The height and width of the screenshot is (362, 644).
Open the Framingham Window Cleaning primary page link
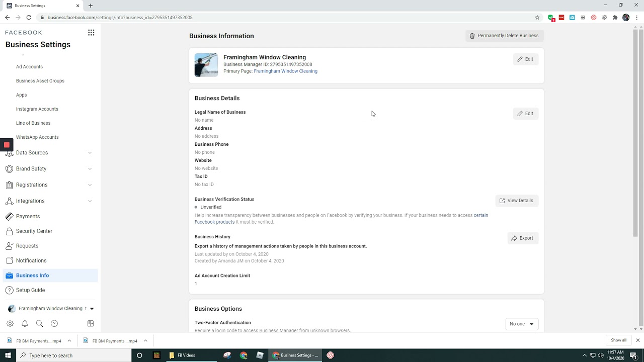click(x=285, y=71)
